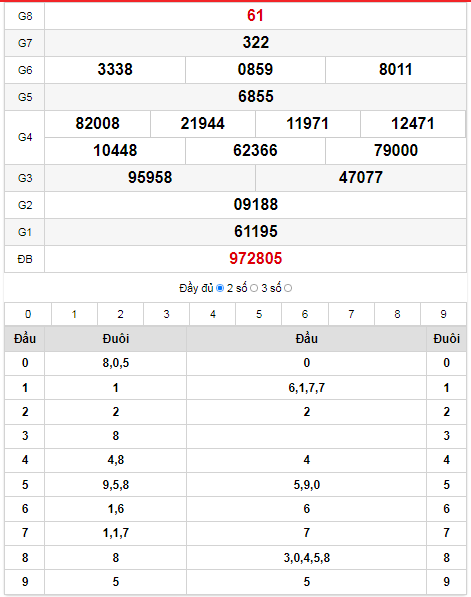
Task: Choose digit 2 in the filter row
Action: tap(120, 314)
